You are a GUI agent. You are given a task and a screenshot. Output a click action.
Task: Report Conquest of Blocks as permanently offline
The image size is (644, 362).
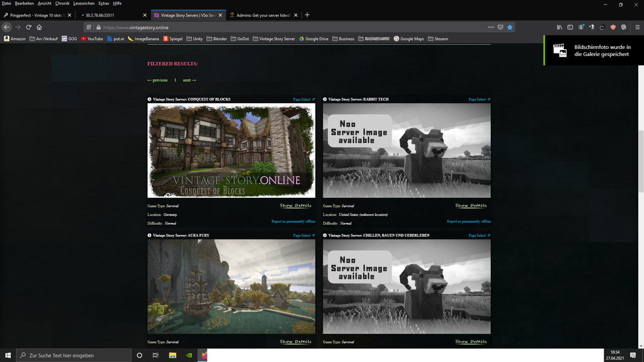(x=293, y=221)
